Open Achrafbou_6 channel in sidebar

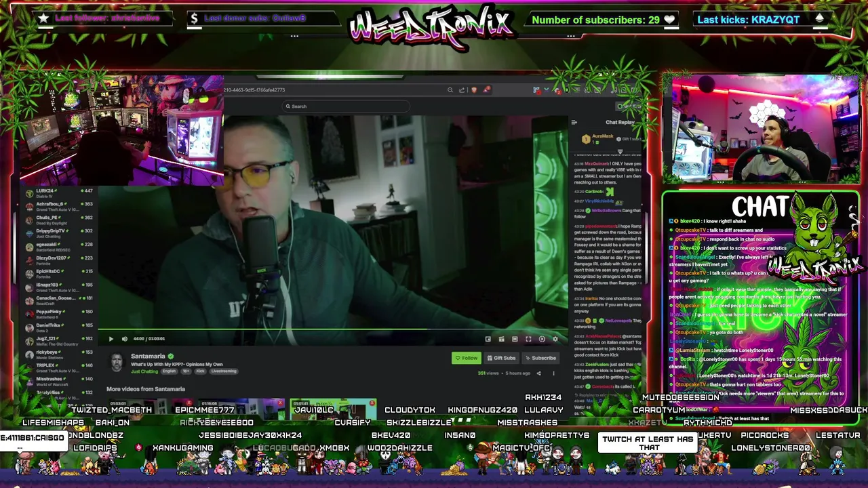58,207
